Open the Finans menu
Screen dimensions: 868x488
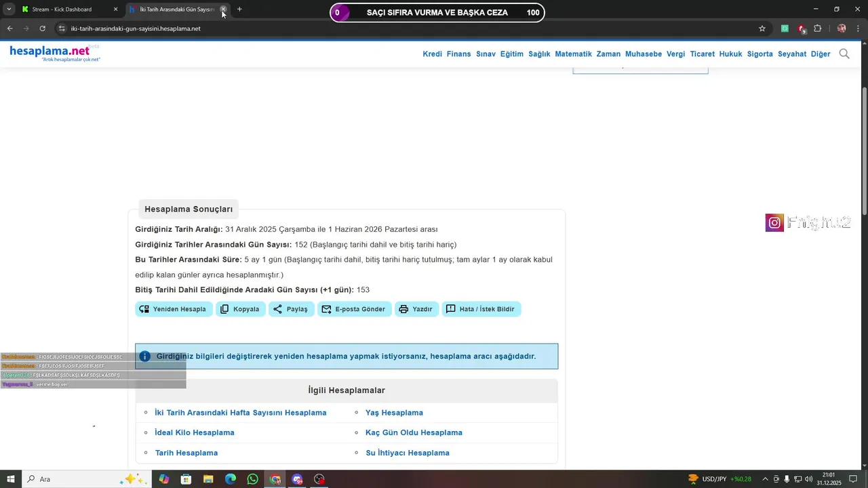pyautogui.click(x=458, y=54)
